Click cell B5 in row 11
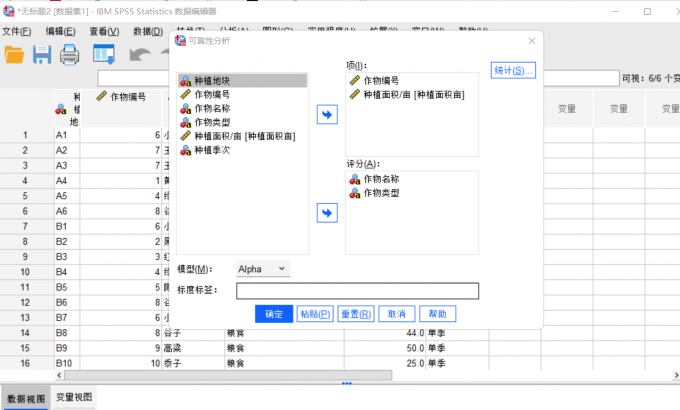 [67, 287]
